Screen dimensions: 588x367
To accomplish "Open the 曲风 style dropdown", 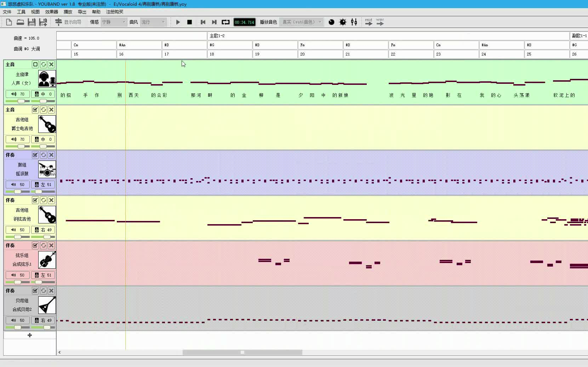I will click(x=153, y=22).
